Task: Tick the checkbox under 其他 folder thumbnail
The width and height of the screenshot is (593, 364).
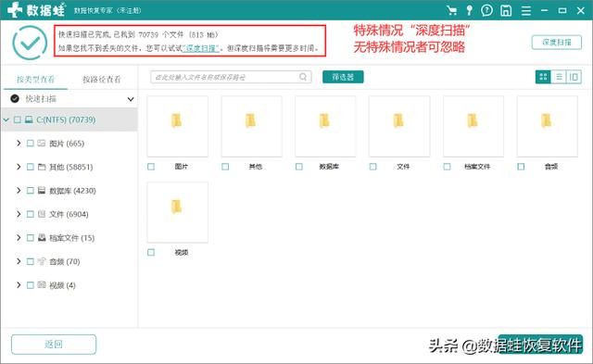Action: (225, 167)
